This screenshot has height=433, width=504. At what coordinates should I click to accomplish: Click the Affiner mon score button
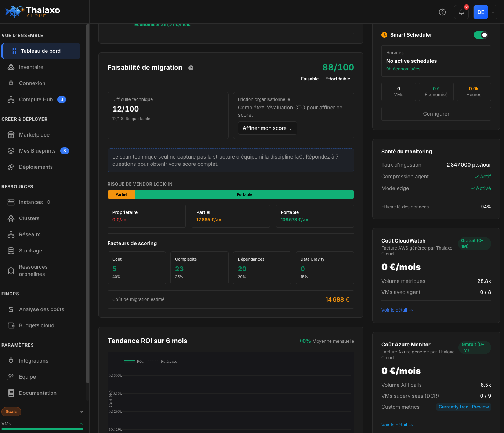[x=268, y=128]
